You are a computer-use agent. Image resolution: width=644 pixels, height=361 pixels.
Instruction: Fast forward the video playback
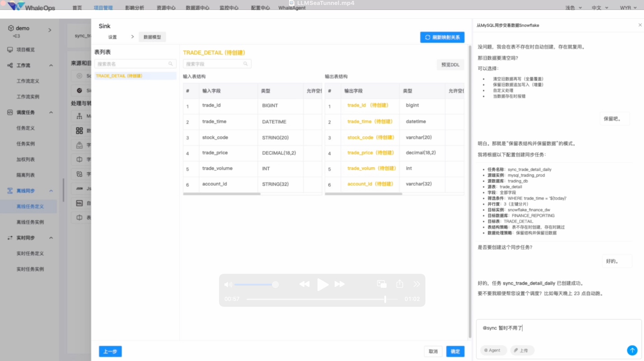pos(340,284)
